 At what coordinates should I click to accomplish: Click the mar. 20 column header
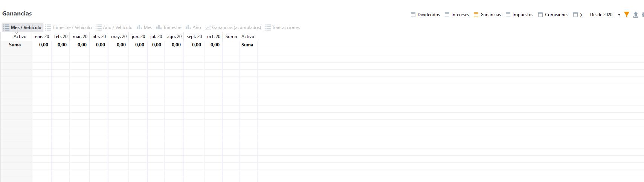coord(80,37)
